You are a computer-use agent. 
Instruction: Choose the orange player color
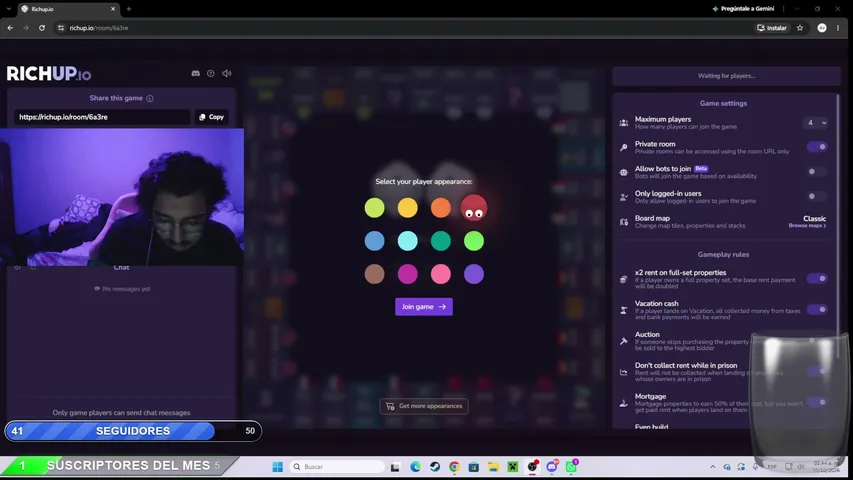[x=441, y=207]
